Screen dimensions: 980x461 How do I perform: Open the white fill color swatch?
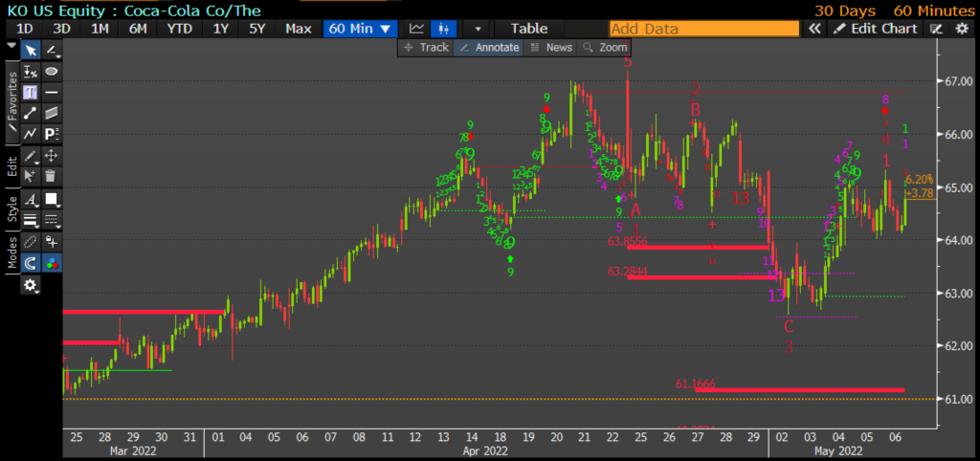pyautogui.click(x=52, y=199)
